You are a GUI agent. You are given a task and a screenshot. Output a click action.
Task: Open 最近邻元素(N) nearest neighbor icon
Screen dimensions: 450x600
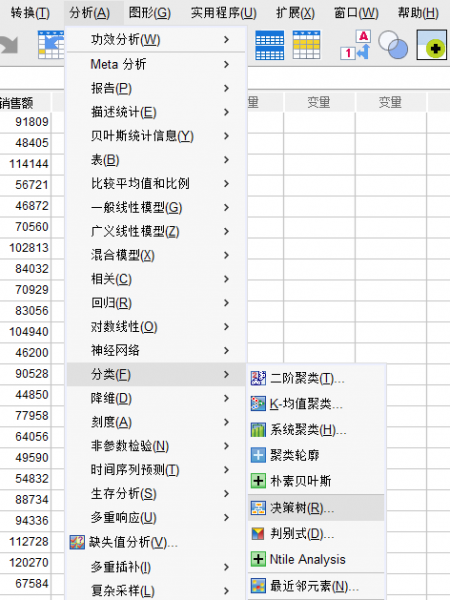click(258, 585)
